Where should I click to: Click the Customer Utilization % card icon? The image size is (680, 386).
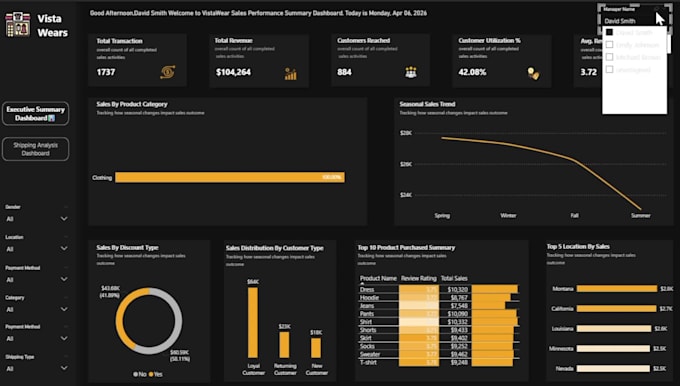[x=533, y=73]
